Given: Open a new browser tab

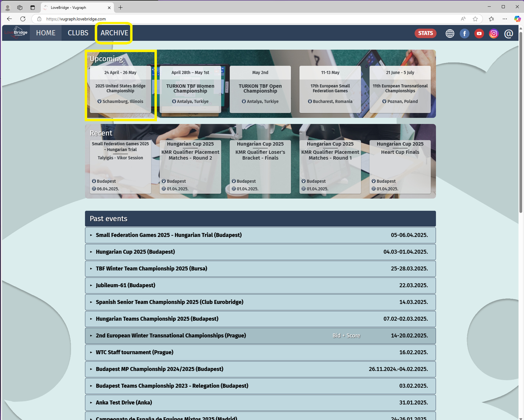Looking at the screenshot, I should coord(121,8).
